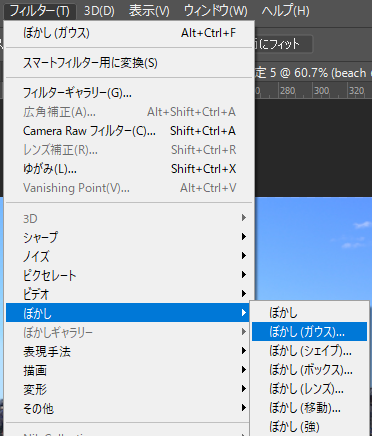Viewport: 372px width, 436px height.
Task: Apply last filter ぼかし (ガウス) Alt+Ctrl+F
Action: pyautogui.click(x=129, y=33)
